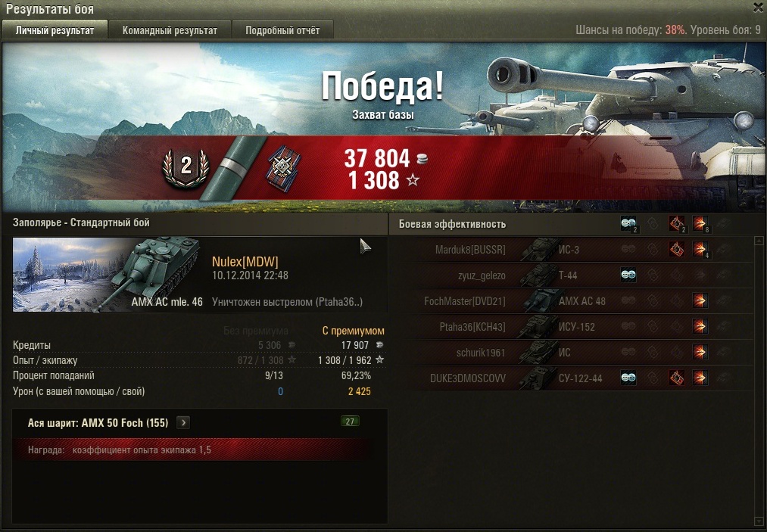Select the Личный результат tab
This screenshot has width=767, height=532.
55,30
